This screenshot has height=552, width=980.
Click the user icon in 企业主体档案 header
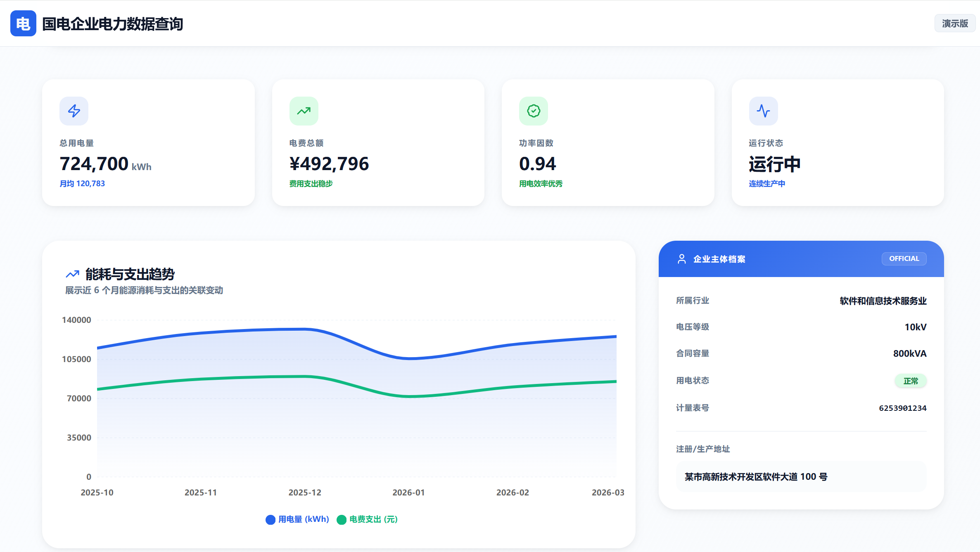(x=682, y=259)
